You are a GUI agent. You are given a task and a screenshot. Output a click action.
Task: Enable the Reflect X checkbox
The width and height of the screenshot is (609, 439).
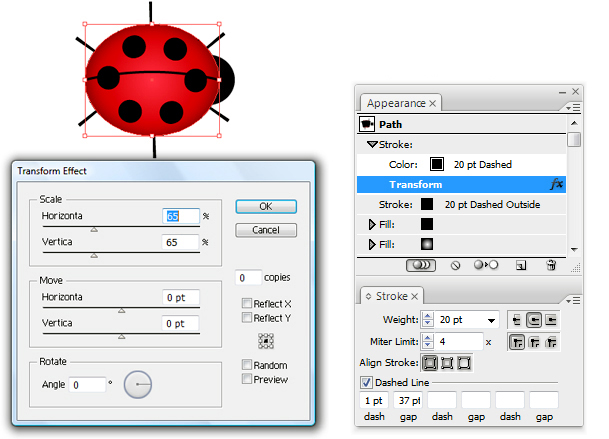click(247, 303)
